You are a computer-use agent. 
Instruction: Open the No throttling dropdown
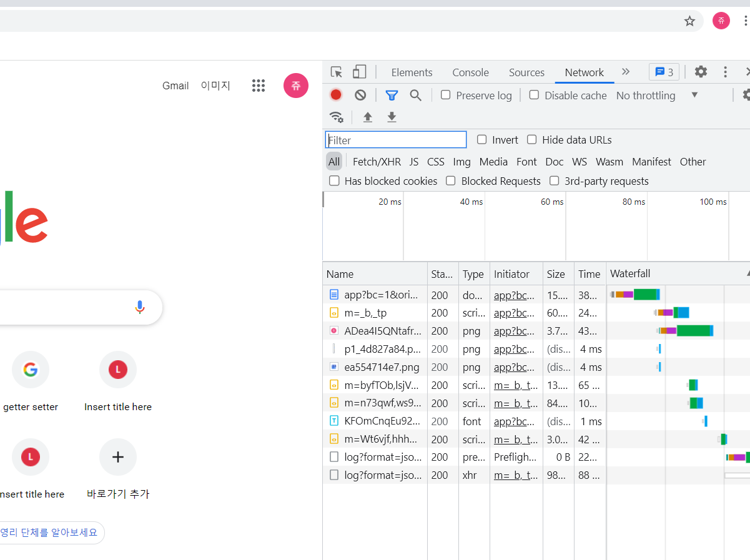pos(657,96)
